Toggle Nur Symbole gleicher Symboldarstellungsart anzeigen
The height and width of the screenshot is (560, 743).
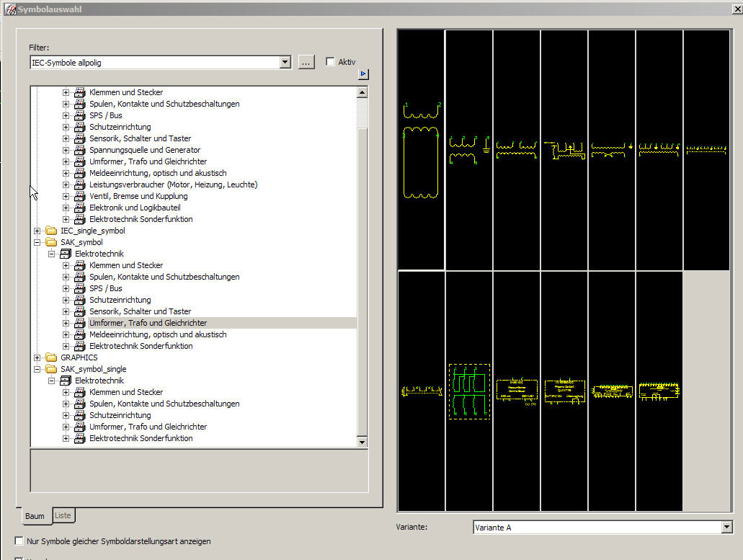(x=19, y=541)
